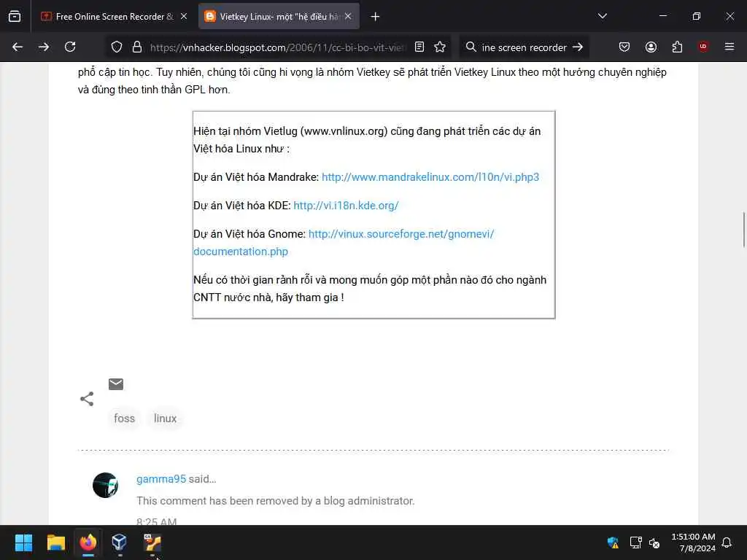Click the search box with screen recorder text

(x=523, y=47)
